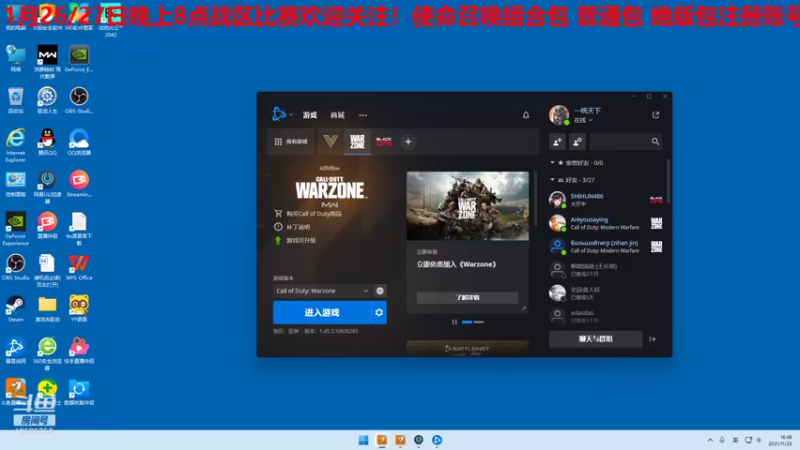This screenshot has height=450, width=800.
Task: Pause the news carousel
Action: pyautogui.click(x=454, y=322)
